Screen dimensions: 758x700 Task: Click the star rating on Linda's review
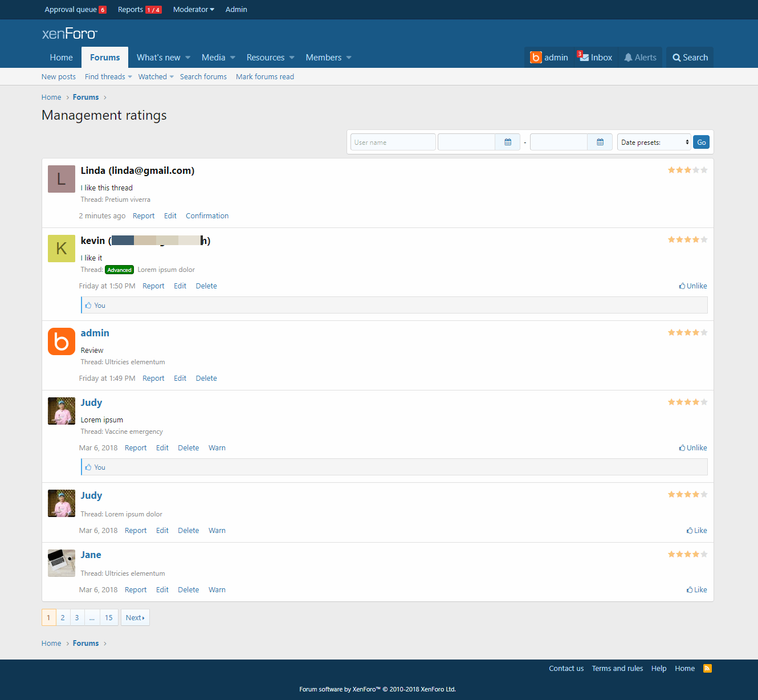click(687, 170)
